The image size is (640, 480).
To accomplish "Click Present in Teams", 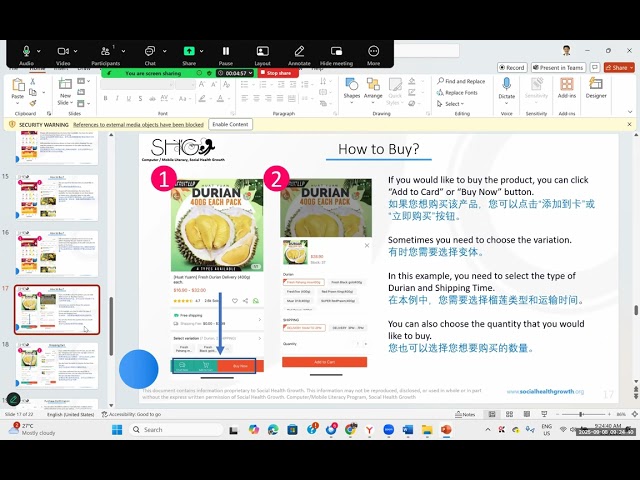I will point(558,68).
